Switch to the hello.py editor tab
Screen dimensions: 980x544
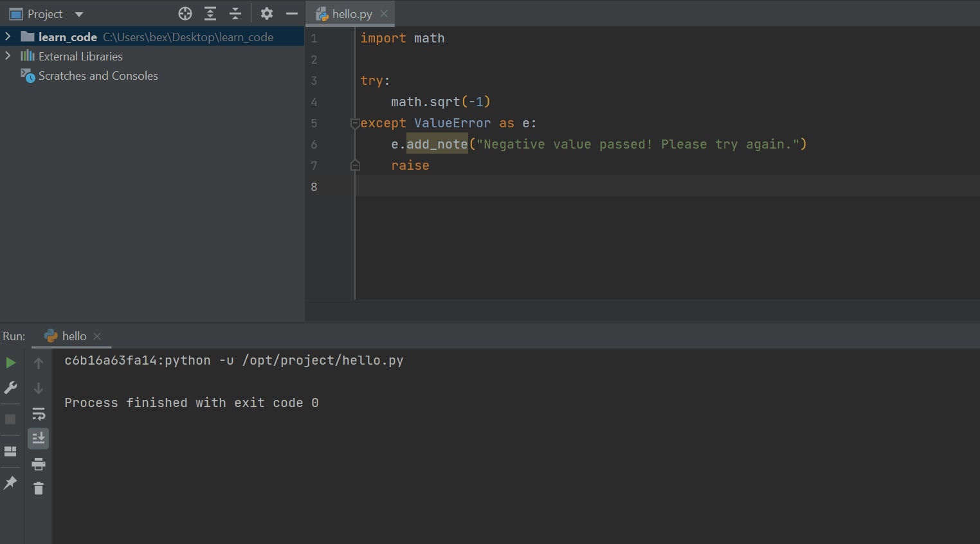coord(350,13)
